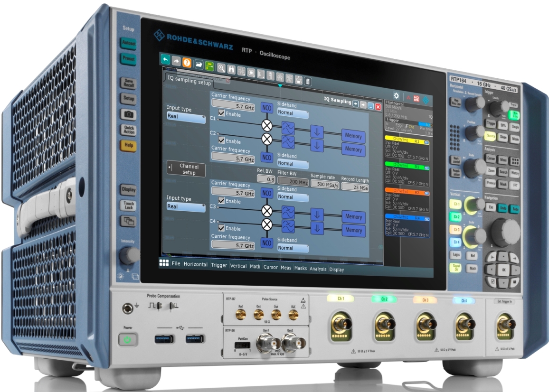The height and width of the screenshot is (392, 549).
Task: Open the top Input type Real dropdown
Action: 186,118
